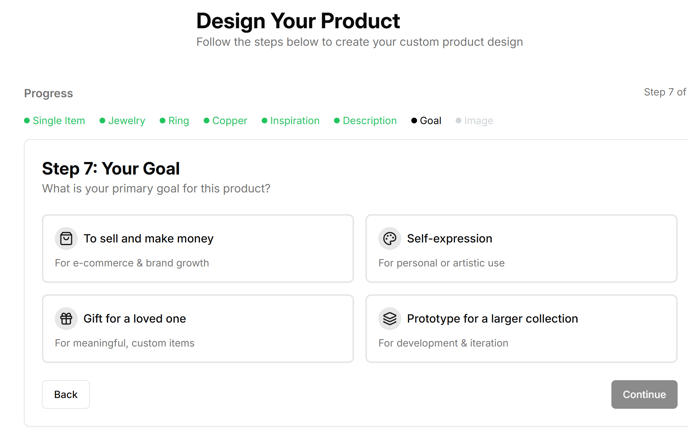Choose 'To sell and make money' option
Screen dimensions: 688x432
coord(198,249)
